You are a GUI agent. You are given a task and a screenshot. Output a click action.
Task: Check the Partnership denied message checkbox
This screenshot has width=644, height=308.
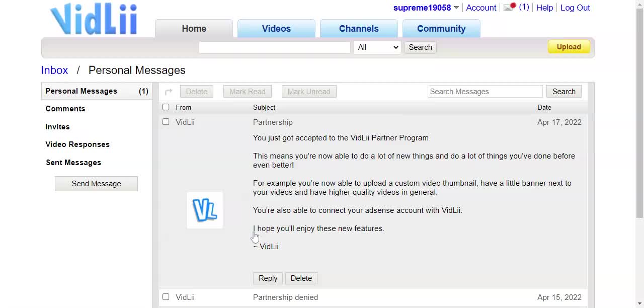click(166, 297)
